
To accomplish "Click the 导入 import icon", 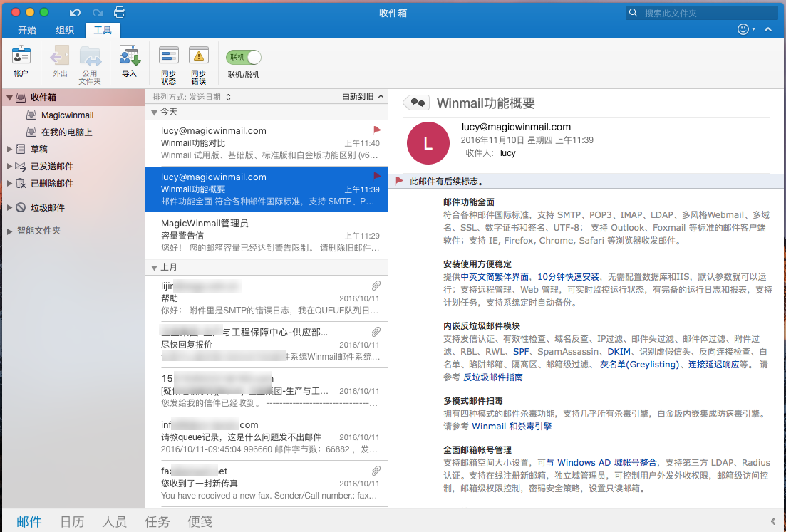I will click(129, 55).
